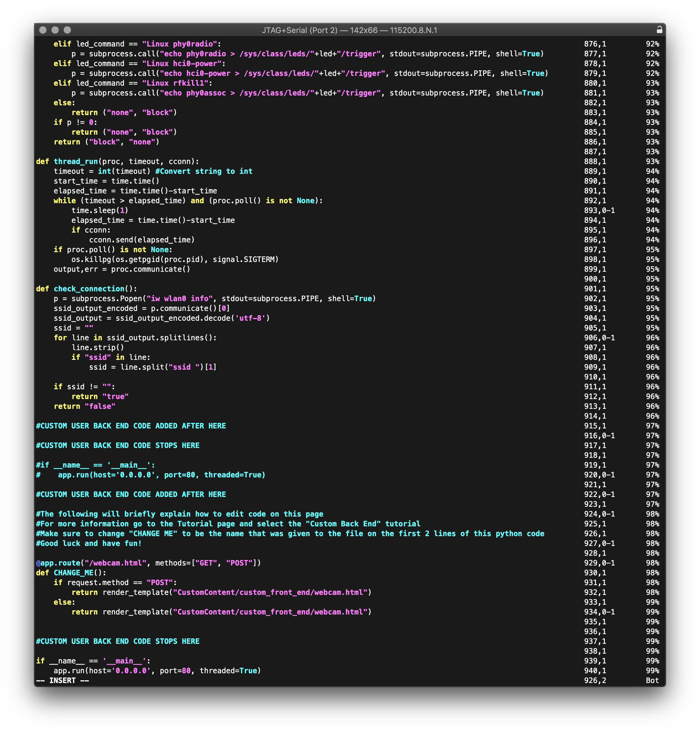Click the return "true" line
The width and height of the screenshot is (700, 732).
tap(100, 397)
